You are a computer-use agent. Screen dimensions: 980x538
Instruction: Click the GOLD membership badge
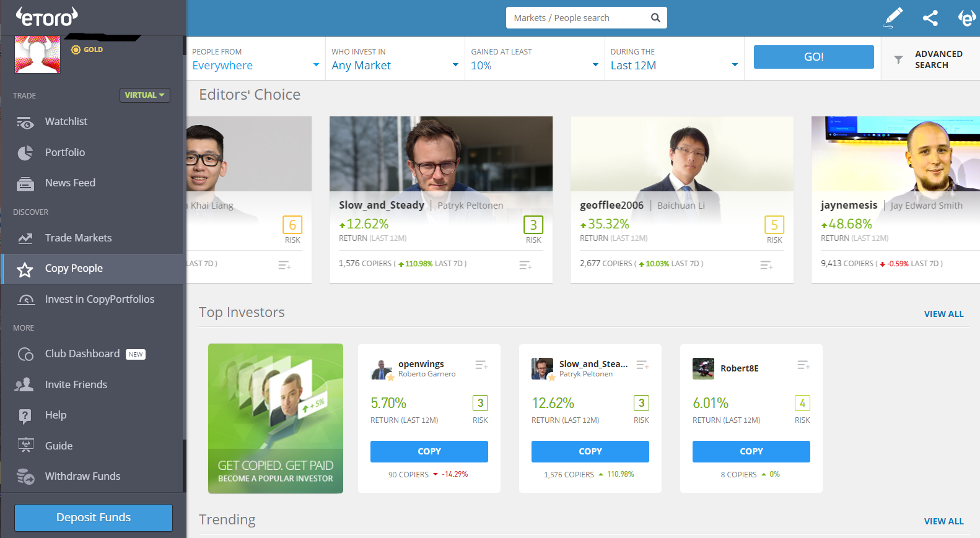(x=87, y=50)
